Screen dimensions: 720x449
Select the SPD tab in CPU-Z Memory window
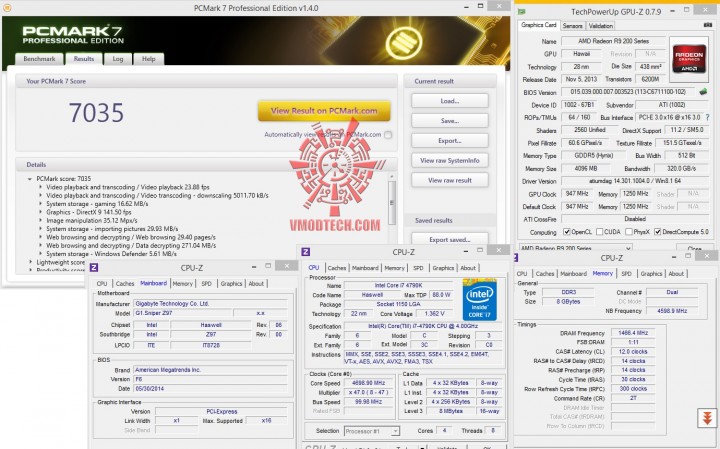(626, 274)
